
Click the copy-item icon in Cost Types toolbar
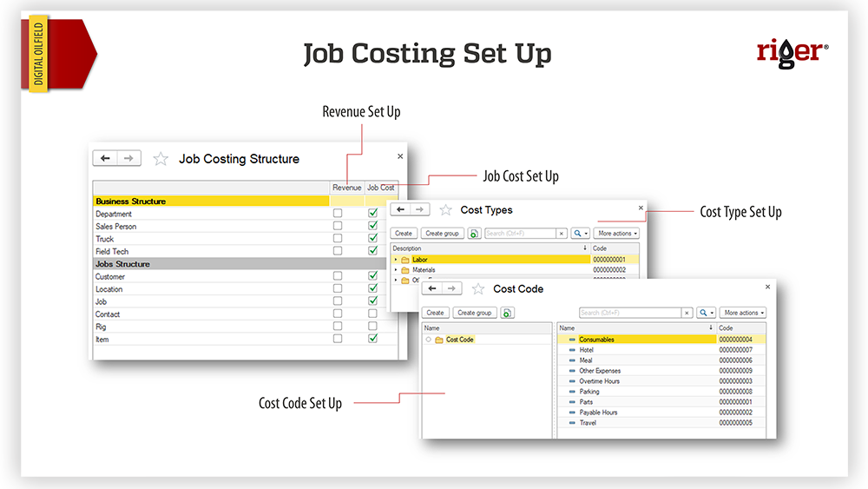point(475,234)
